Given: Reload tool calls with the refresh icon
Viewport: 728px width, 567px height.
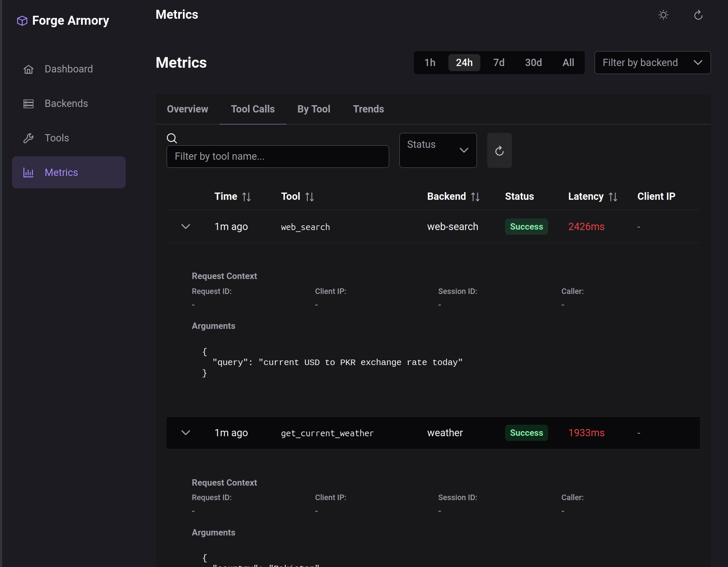Looking at the screenshot, I should pos(499,150).
